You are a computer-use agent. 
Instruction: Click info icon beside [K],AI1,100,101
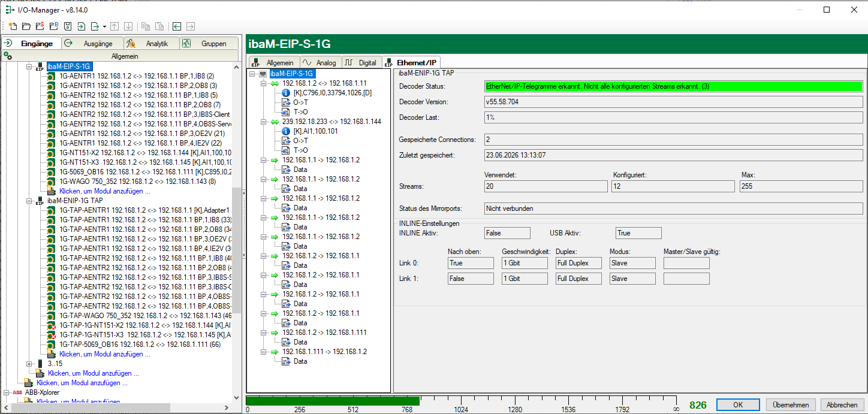click(x=286, y=131)
